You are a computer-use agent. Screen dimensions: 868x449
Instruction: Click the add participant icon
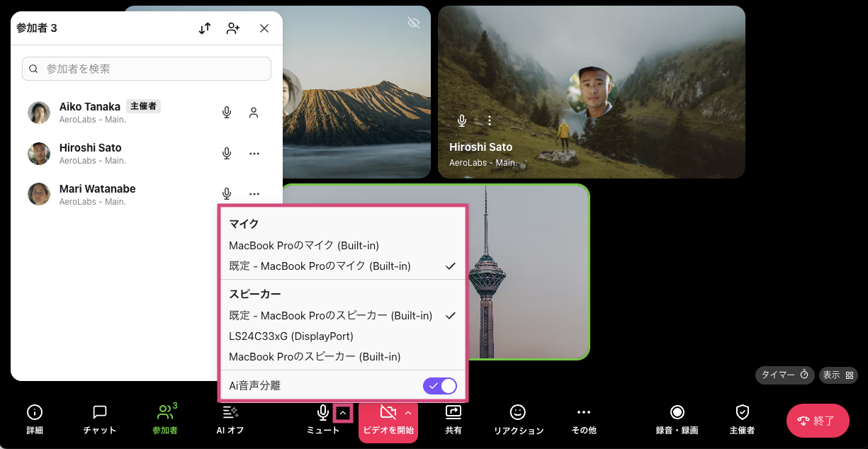coord(233,28)
